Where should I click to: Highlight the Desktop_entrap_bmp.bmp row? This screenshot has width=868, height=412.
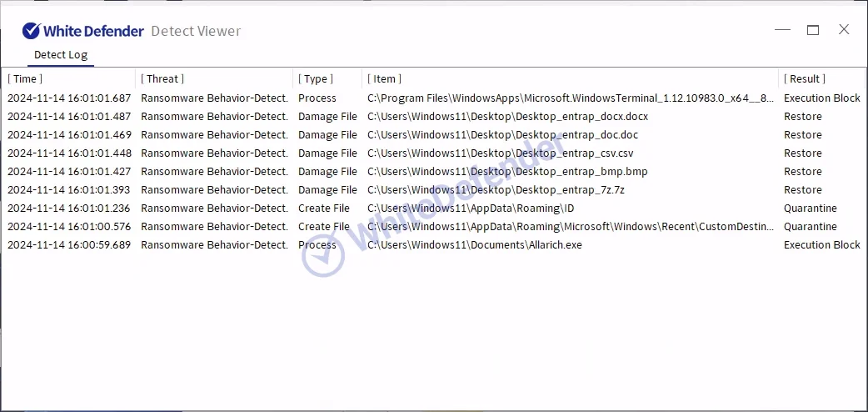[507, 172]
